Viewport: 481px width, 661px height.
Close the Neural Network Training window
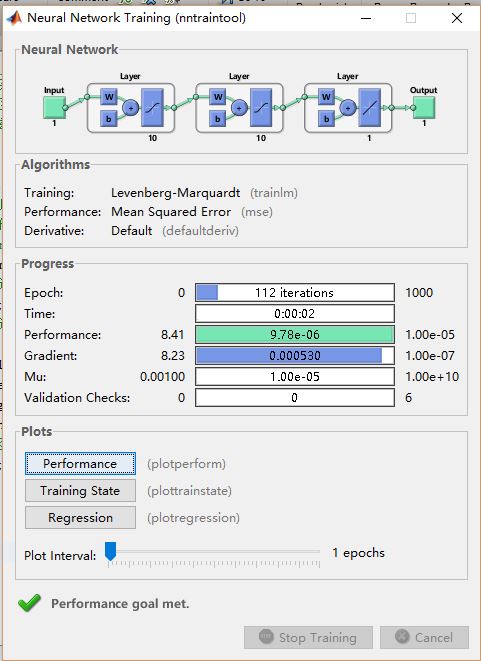coord(457,18)
